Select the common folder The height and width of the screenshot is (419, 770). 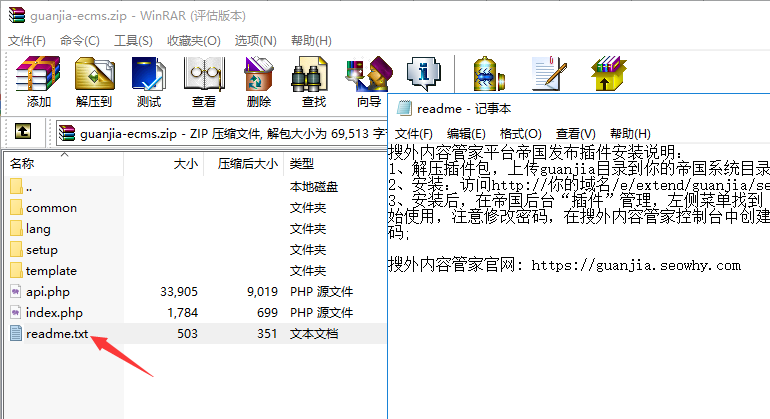(x=51, y=208)
